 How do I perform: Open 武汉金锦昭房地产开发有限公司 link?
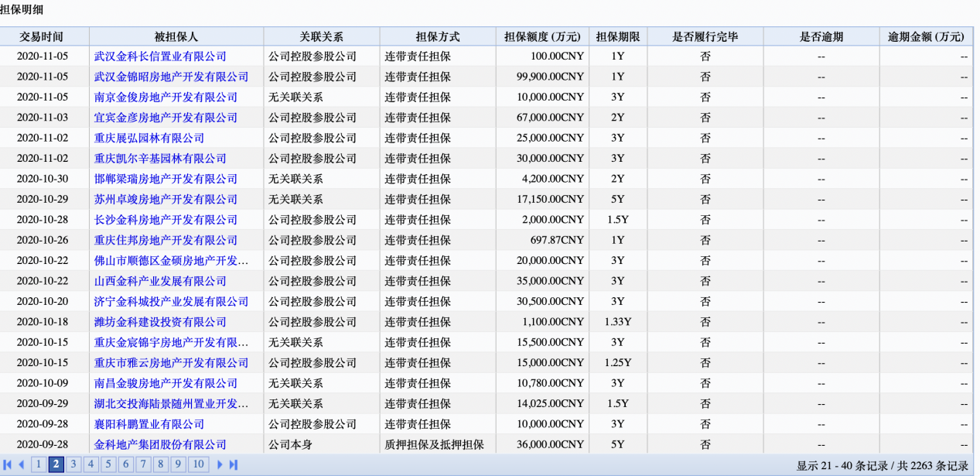point(171,77)
